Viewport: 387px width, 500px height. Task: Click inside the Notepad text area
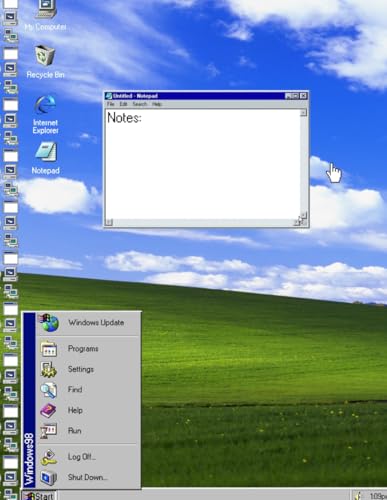[x=203, y=164]
